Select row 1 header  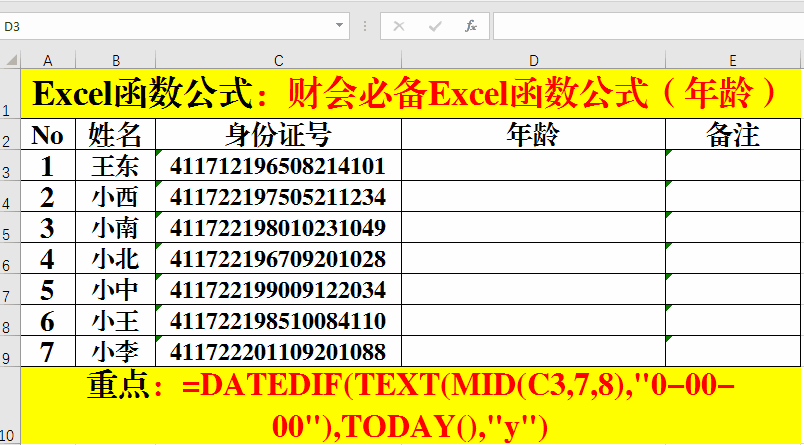pyautogui.click(x=10, y=94)
